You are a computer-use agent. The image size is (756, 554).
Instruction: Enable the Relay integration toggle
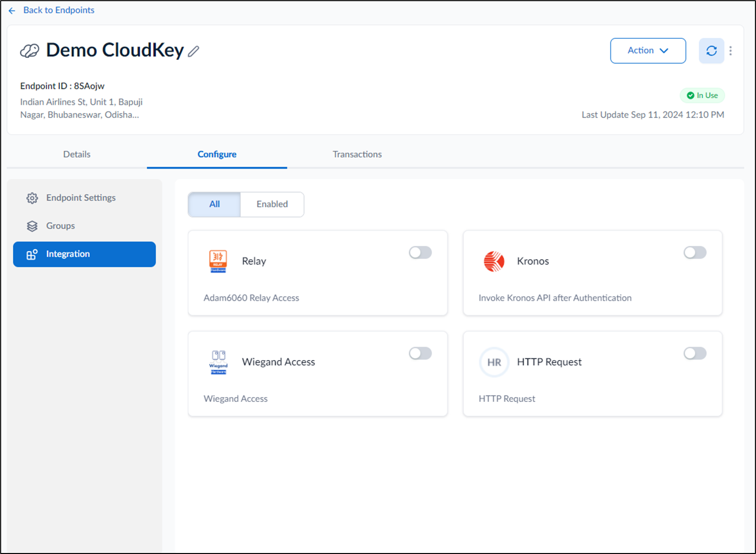pyautogui.click(x=420, y=253)
